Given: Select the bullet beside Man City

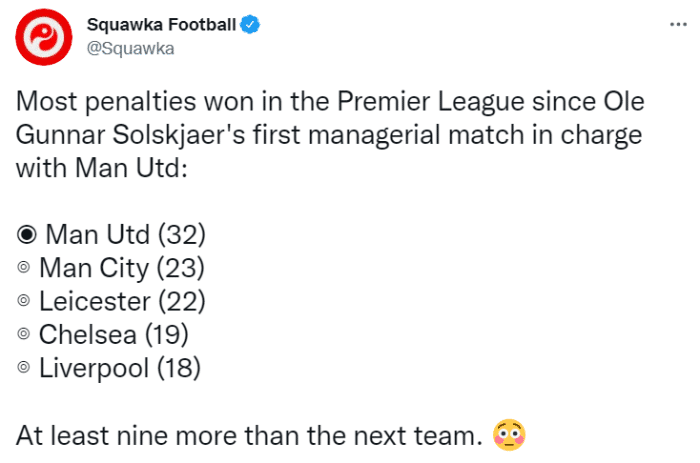Looking at the screenshot, I should tap(24, 269).
